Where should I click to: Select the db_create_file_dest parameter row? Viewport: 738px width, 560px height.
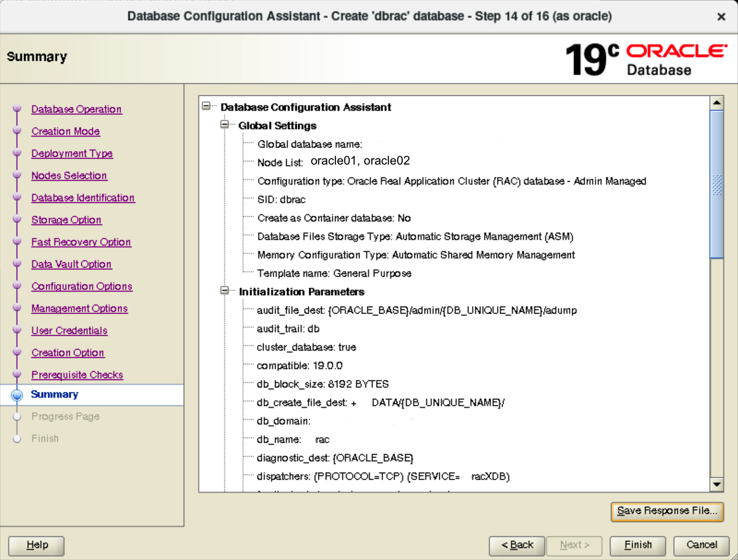pos(381,402)
